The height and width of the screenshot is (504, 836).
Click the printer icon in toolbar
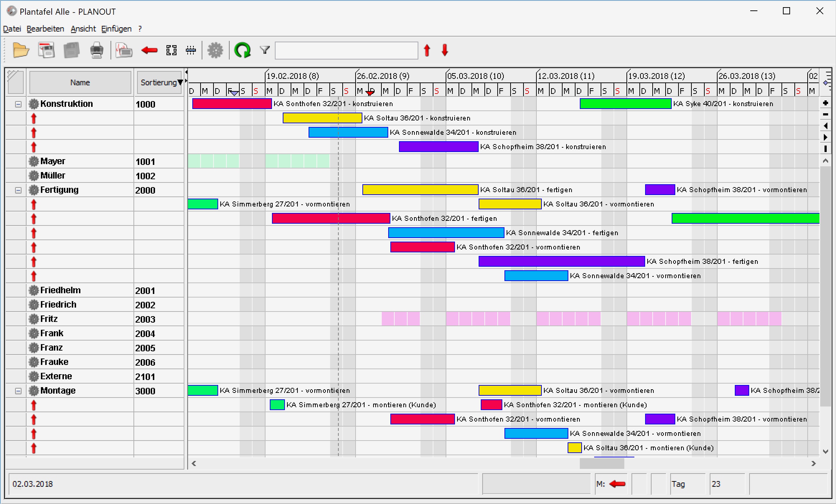click(97, 50)
